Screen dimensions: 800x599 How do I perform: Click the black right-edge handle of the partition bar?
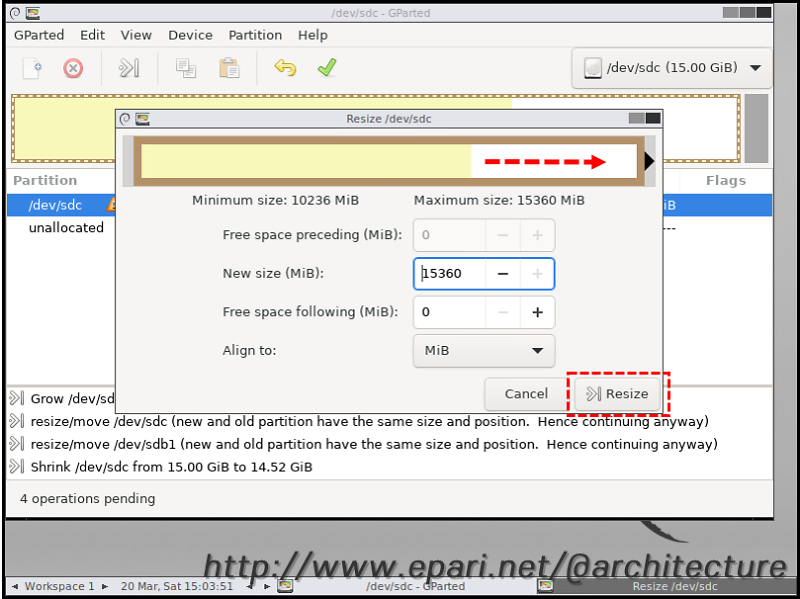point(649,161)
